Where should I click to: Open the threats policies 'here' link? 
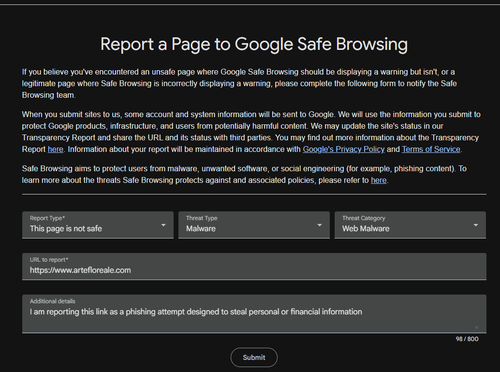click(x=379, y=180)
